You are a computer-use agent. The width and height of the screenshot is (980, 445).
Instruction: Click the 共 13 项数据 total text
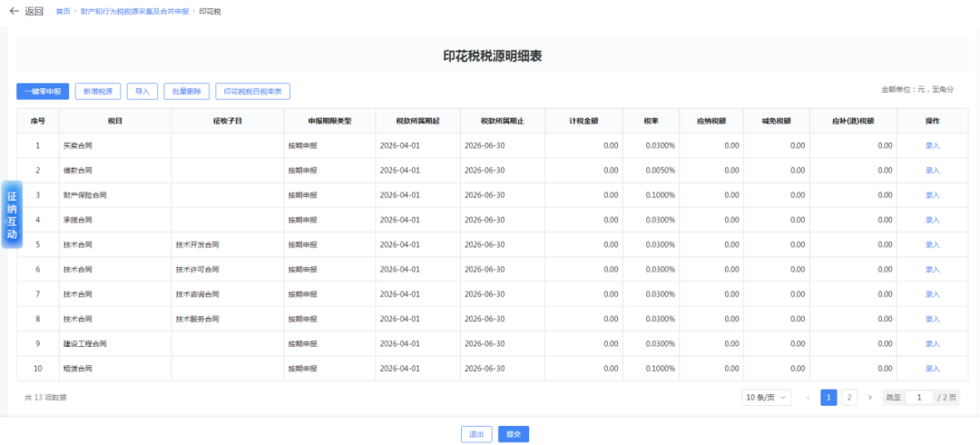tap(45, 398)
